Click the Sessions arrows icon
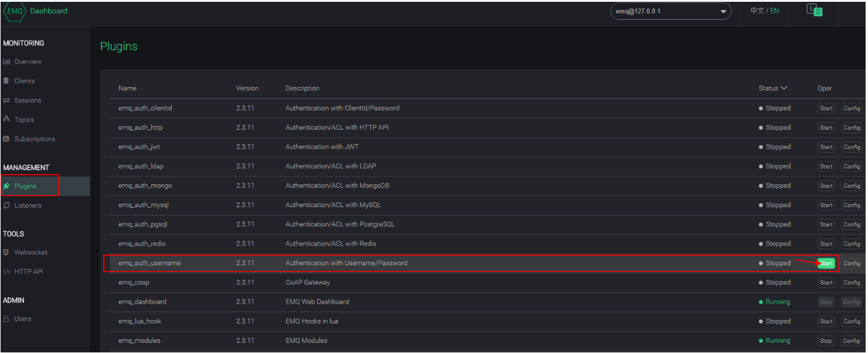Screen dimensions: 868x353 point(7,100)
